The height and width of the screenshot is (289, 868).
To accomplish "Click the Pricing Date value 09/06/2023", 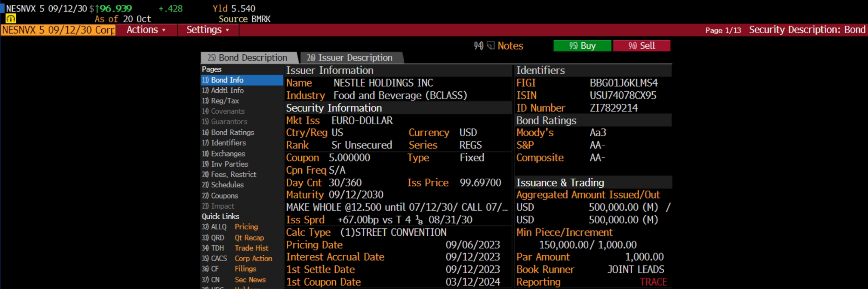I will pos(473,245).
